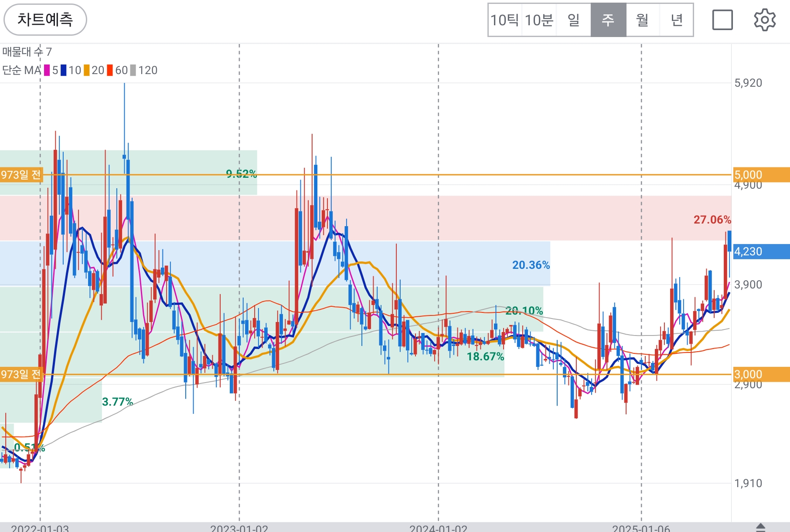Click the upper 973일 전 line tag
Image resolution: width=790 pixels, height=532 pixels.
21,175
